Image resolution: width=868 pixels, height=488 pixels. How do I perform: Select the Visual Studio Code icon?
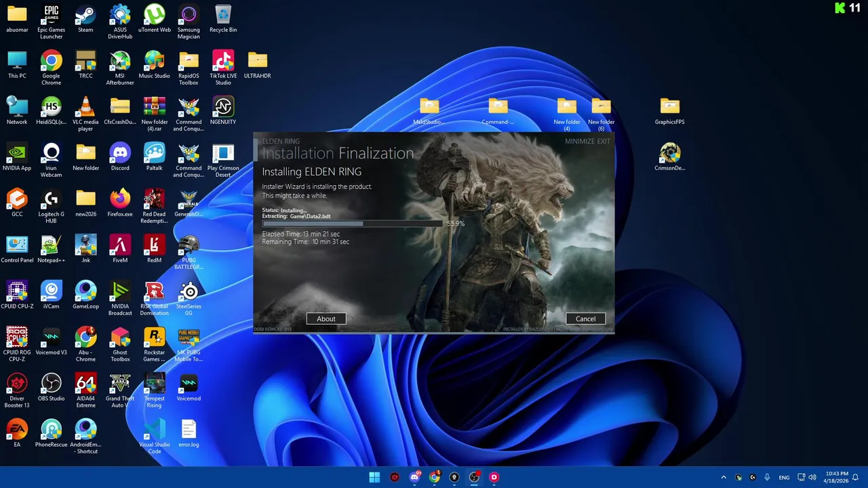point(155,436)
